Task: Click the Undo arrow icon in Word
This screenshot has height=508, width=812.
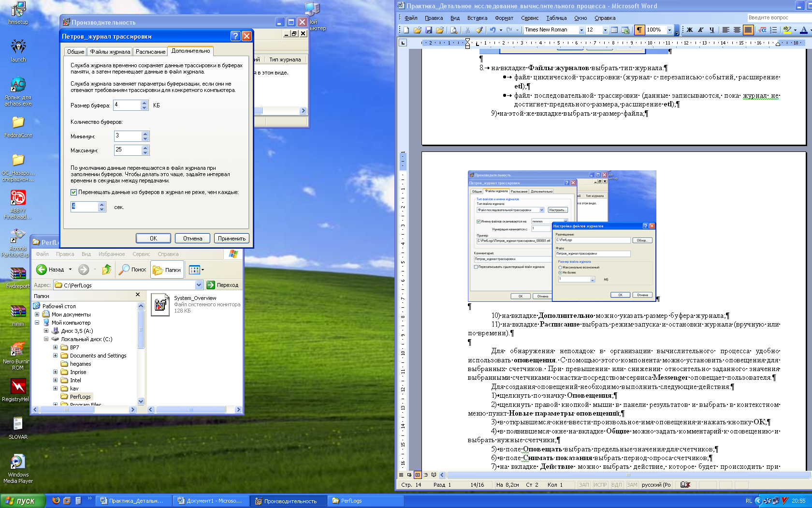Action: 493,30
